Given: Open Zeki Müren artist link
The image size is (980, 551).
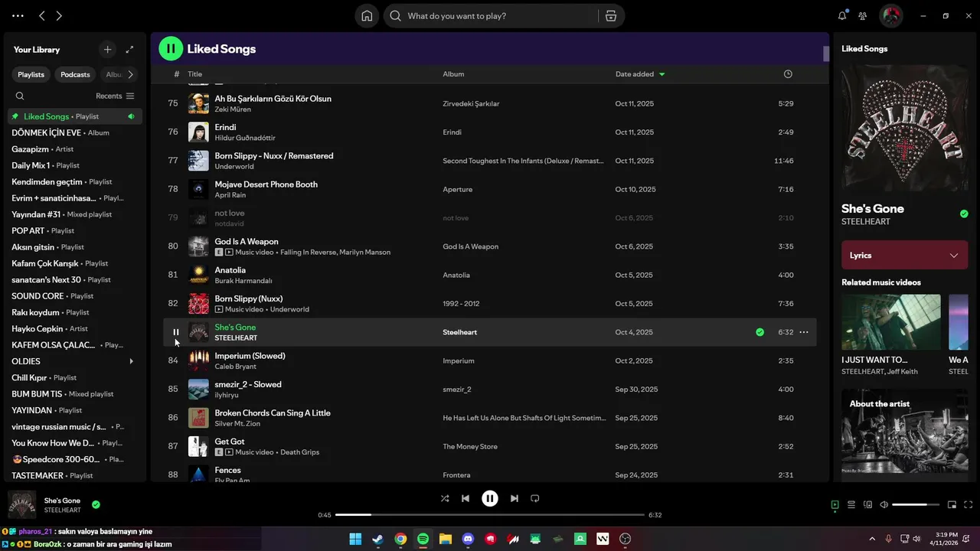Looking at the screenshot, I should point(233,109).
